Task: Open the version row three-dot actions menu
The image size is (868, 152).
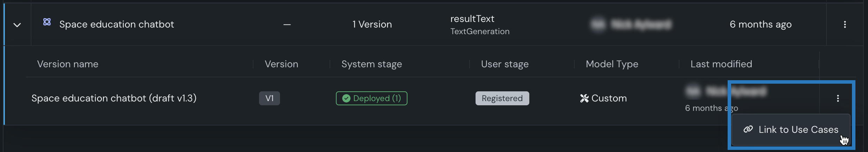Action: click(838, 98)
